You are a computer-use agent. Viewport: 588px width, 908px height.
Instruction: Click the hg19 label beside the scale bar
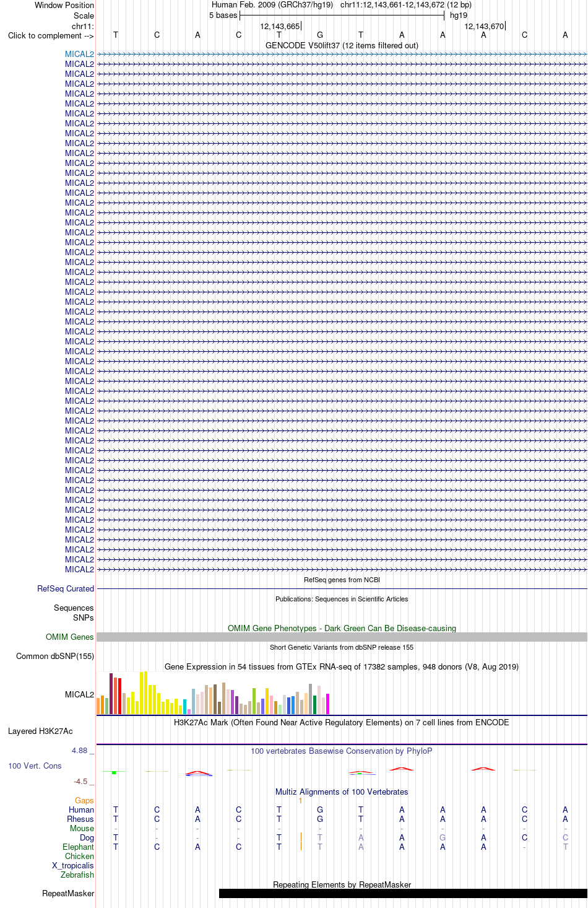click(459, 15)
